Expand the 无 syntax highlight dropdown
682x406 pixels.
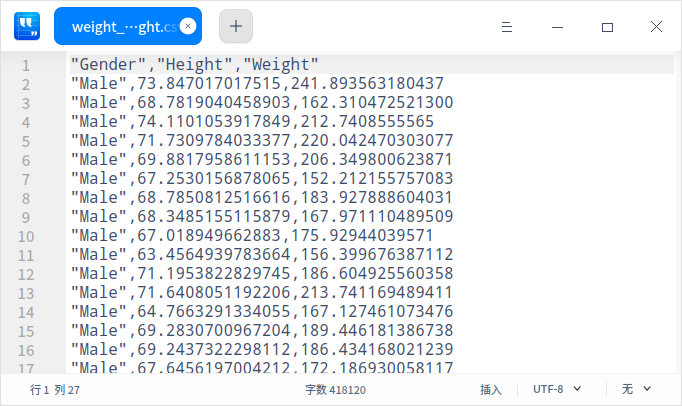[x=636, y=389]
